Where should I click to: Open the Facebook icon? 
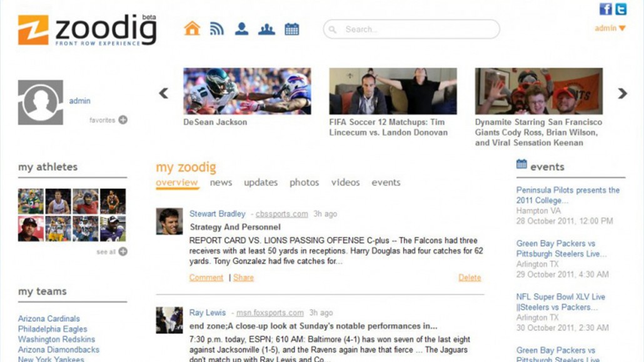pyautogui.click(x=605, y=9)
